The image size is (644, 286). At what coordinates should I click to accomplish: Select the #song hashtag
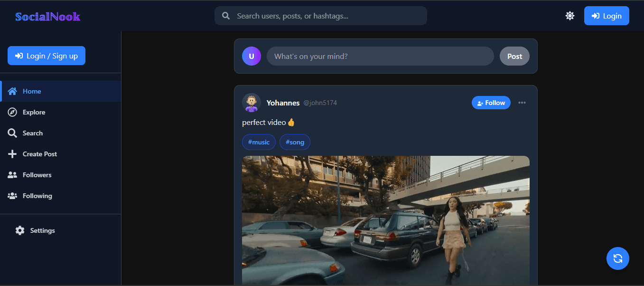(x=295, y=142)
